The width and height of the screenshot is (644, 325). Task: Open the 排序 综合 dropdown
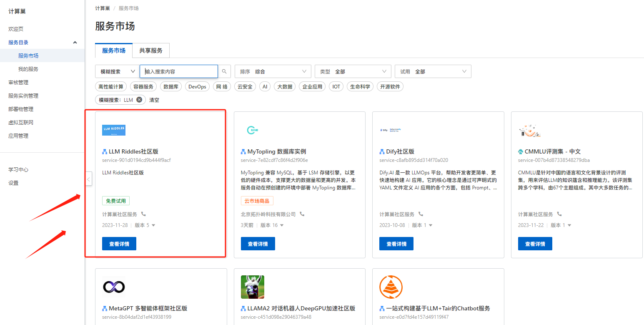click(x=273, y=71)
